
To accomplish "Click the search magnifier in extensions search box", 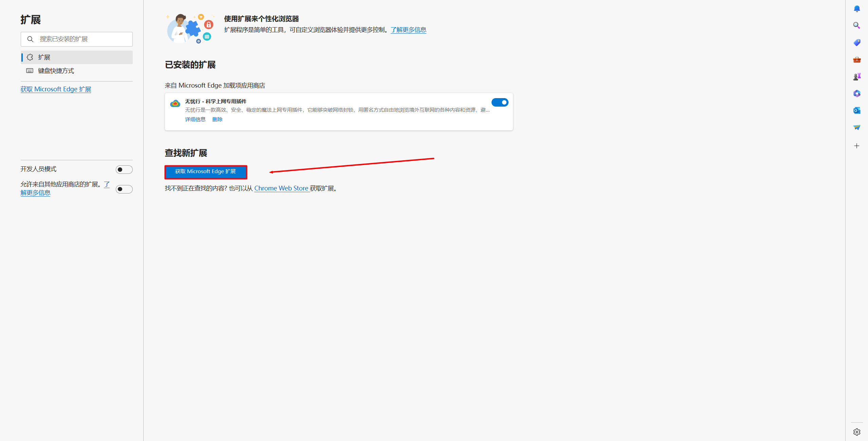I will (x=30, y=39).
